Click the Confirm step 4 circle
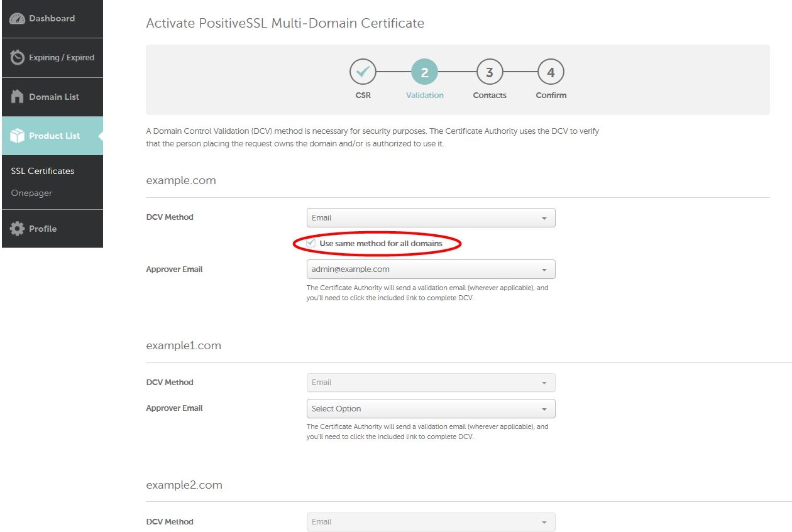The width and height of the screenshot is (792, 532). [x=551, y=72]
